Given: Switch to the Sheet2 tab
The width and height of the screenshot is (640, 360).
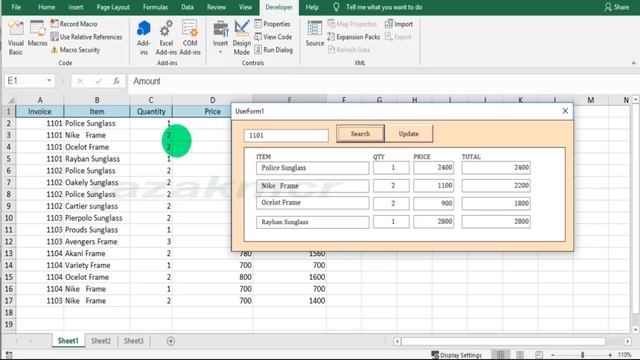Looking at the screenshot, I should pos(101,341).
